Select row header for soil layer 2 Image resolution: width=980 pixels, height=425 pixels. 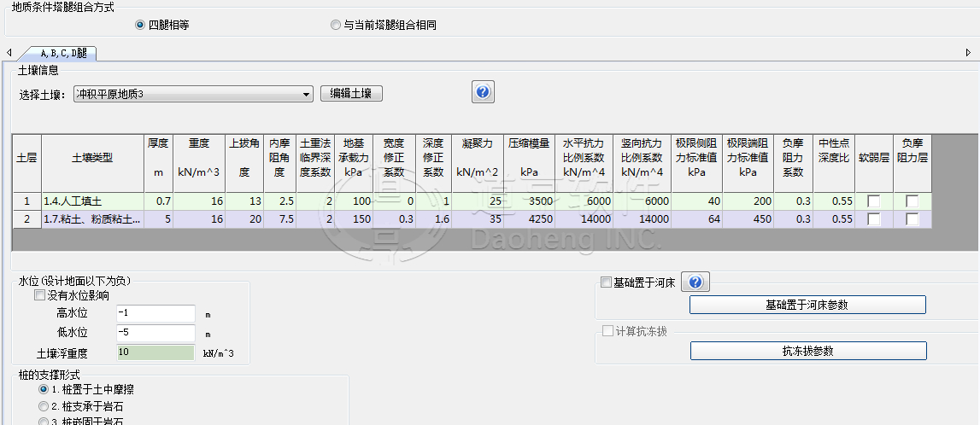26,219
